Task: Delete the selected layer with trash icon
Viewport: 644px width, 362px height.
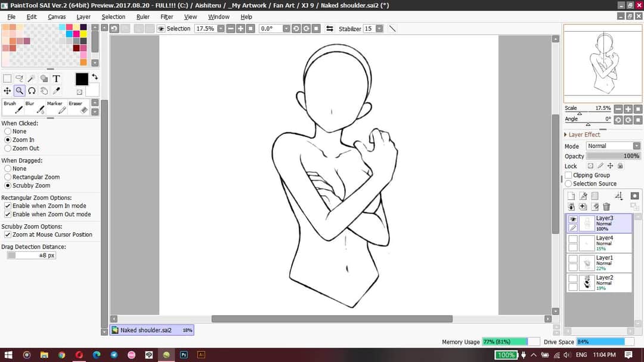Action: click(x=606, y=207)
